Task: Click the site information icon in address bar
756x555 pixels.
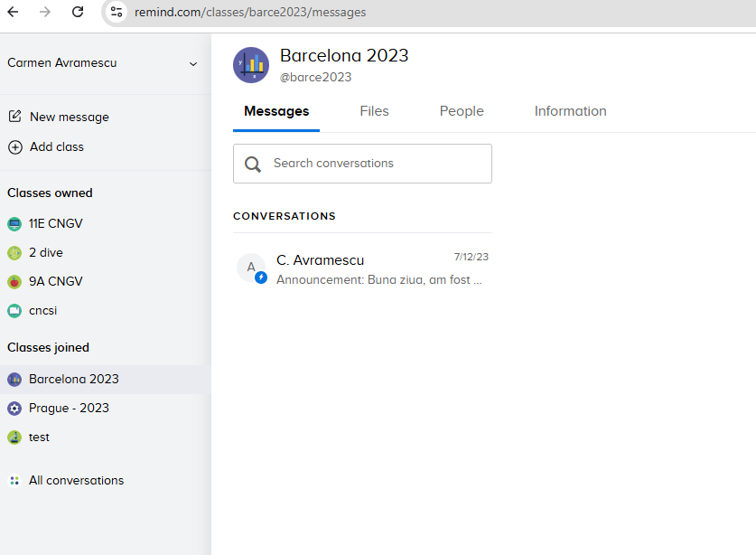Action: pos(116,12)
